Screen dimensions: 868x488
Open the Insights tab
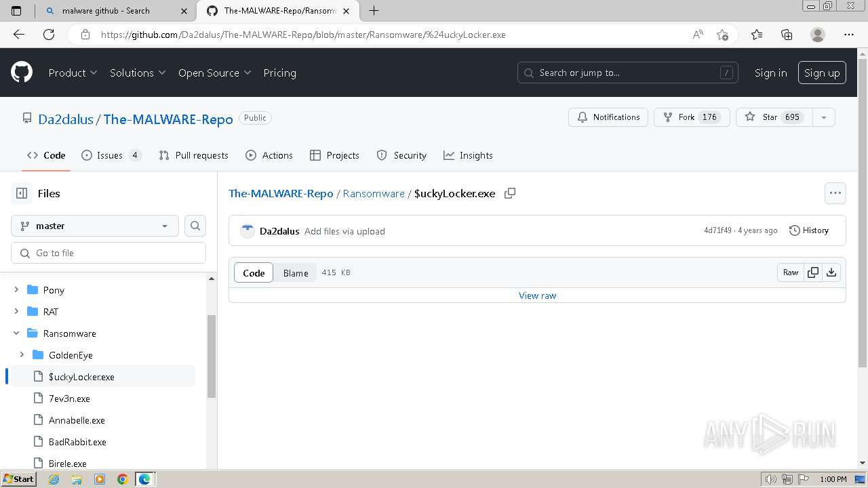(468, 155)
